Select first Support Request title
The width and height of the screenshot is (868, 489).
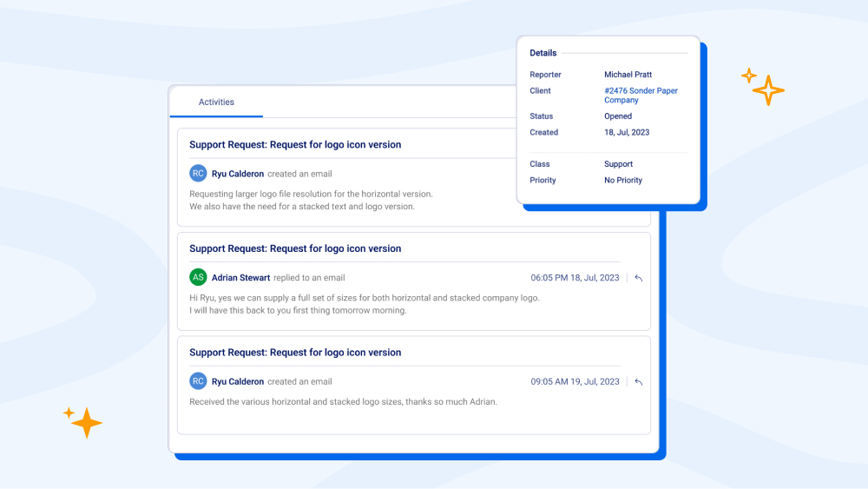coord(295,144)
